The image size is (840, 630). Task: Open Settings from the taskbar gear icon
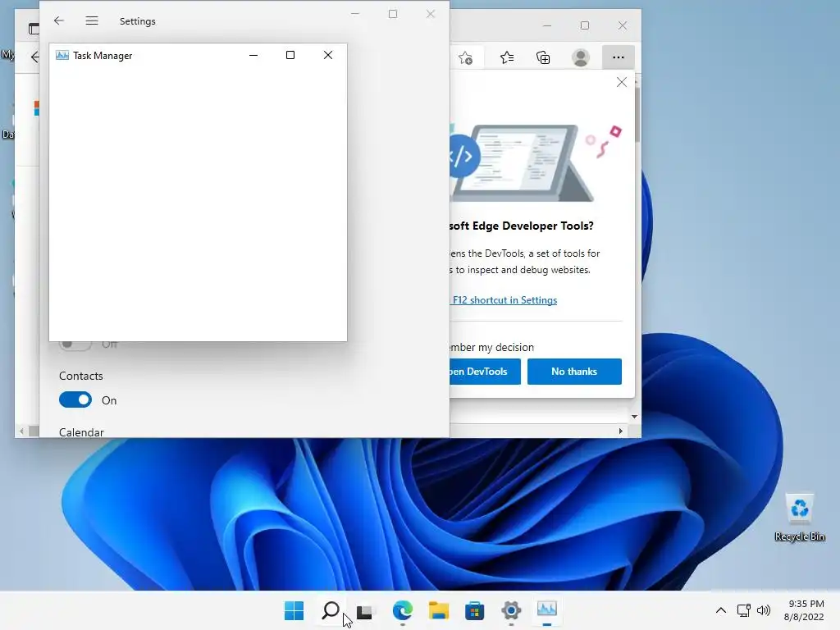pyautogui.click(x=511, y=610)
